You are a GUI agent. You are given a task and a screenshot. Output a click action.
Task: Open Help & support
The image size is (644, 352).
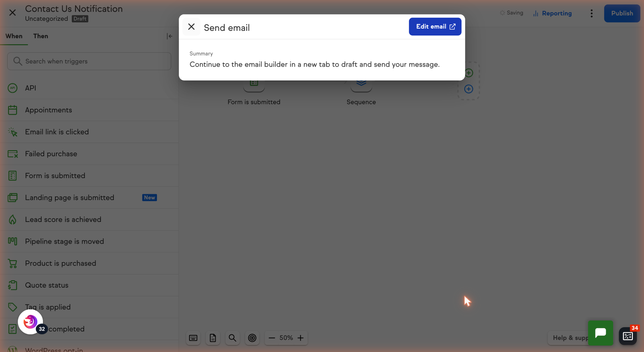[568, 338]
